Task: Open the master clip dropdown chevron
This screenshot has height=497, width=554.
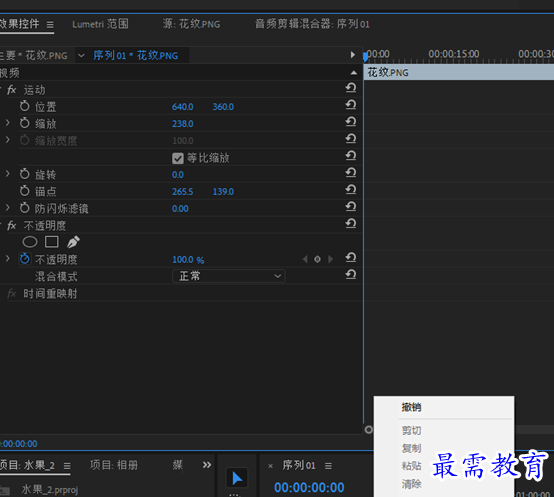Action: (81, 55)
